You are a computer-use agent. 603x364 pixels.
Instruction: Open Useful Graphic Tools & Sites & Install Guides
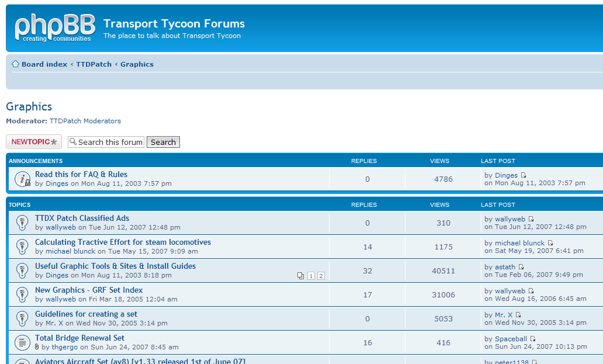[x=115, y=266]
